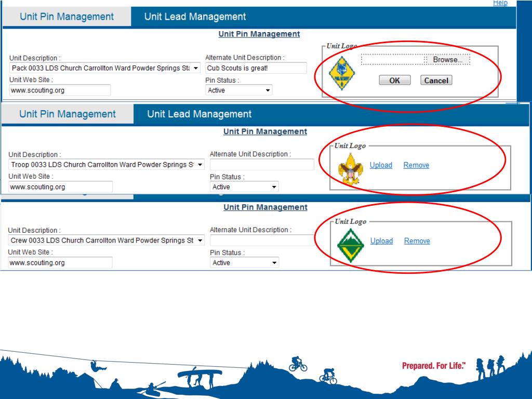Viewport: 532px width, 399px height.
Task: Switch to Unit Lead Management tab in top panel
Action: pos(195,17)
